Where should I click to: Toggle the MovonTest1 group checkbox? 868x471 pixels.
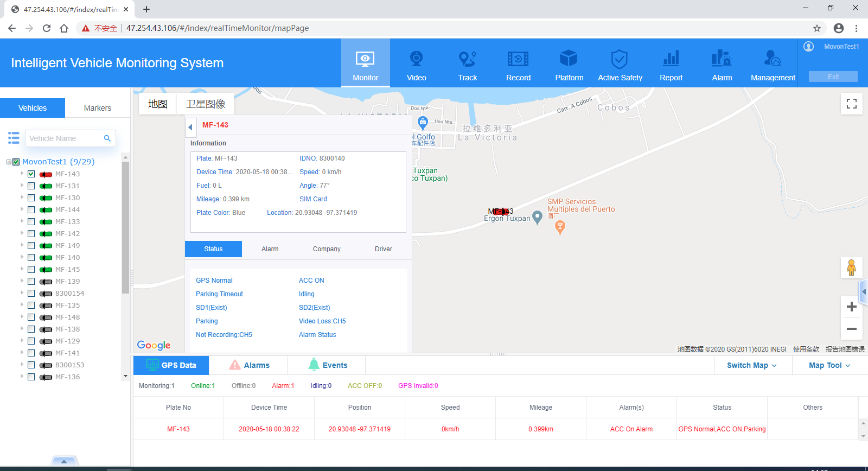[16, 162]
